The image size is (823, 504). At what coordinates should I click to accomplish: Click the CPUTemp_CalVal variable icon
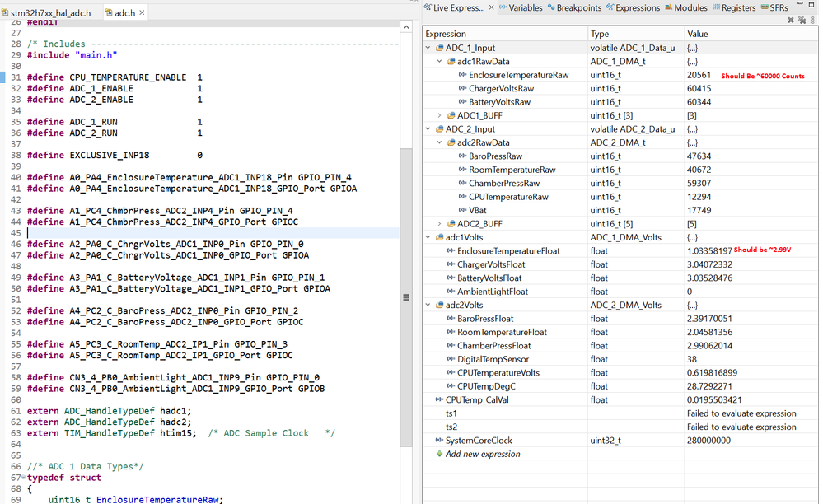click(x=439, y=399)
